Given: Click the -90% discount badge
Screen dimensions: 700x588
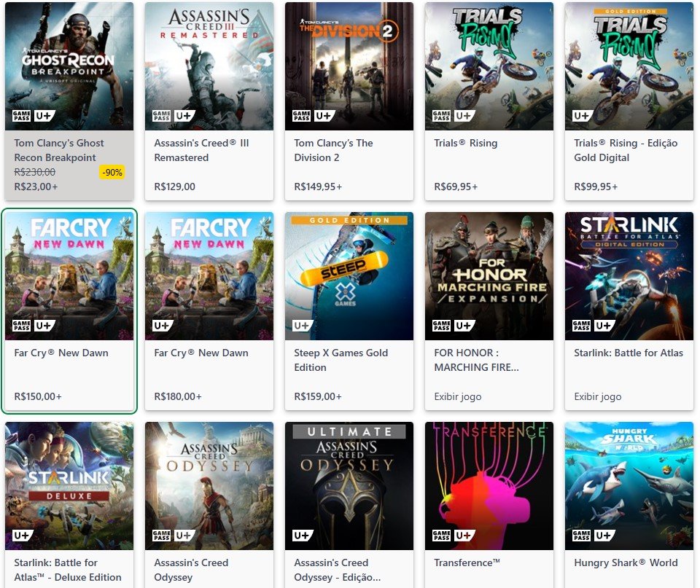Looking at the screenshot, I should 112,172.
